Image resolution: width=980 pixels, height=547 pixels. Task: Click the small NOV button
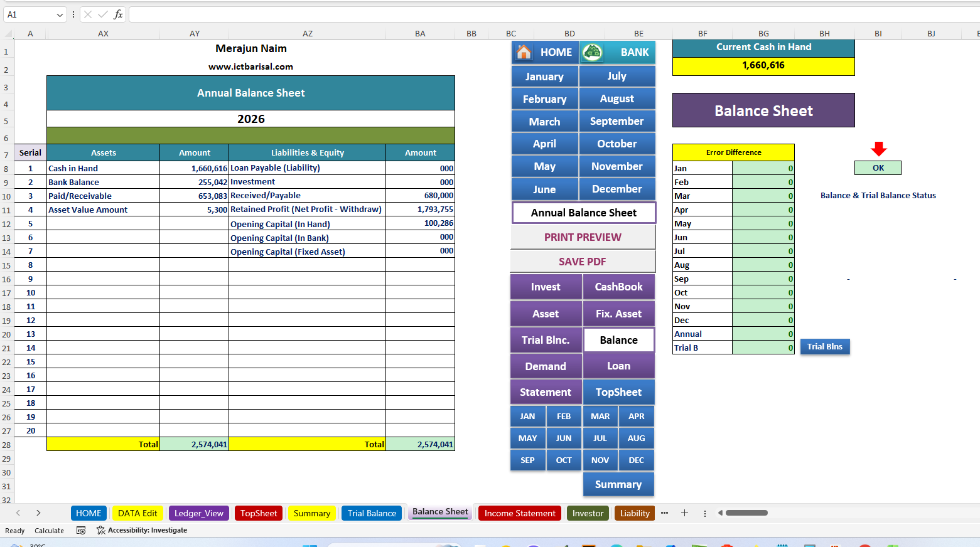(x=600, y=460)
